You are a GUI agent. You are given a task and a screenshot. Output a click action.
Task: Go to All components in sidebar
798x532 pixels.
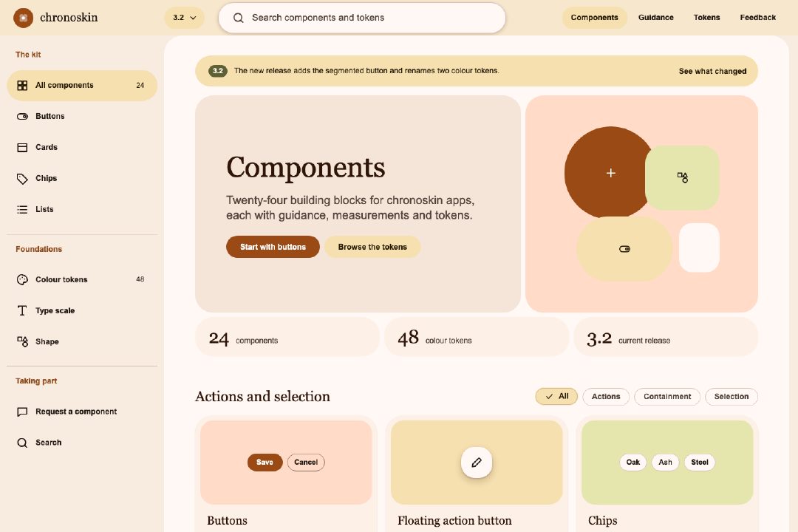tap(82, 86)
